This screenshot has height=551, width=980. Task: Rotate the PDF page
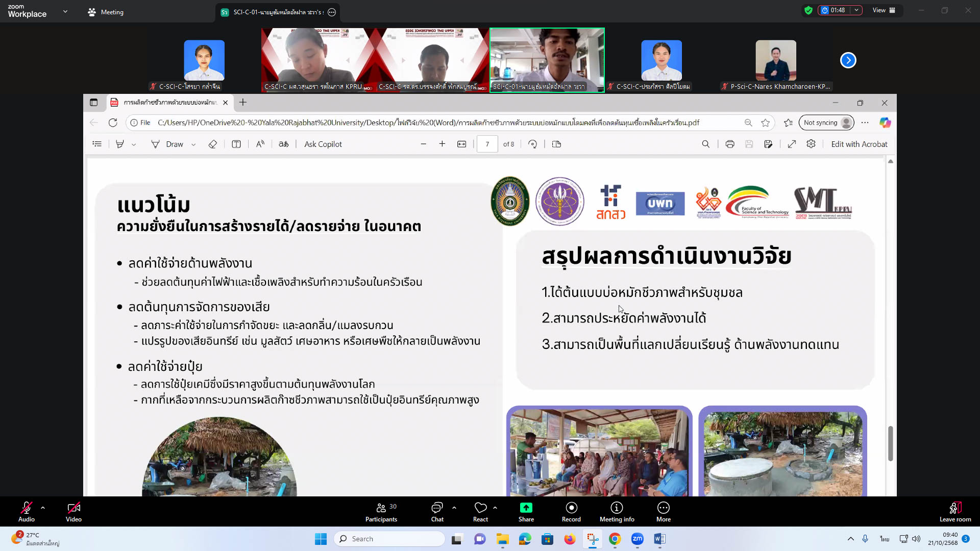(532, 144)
